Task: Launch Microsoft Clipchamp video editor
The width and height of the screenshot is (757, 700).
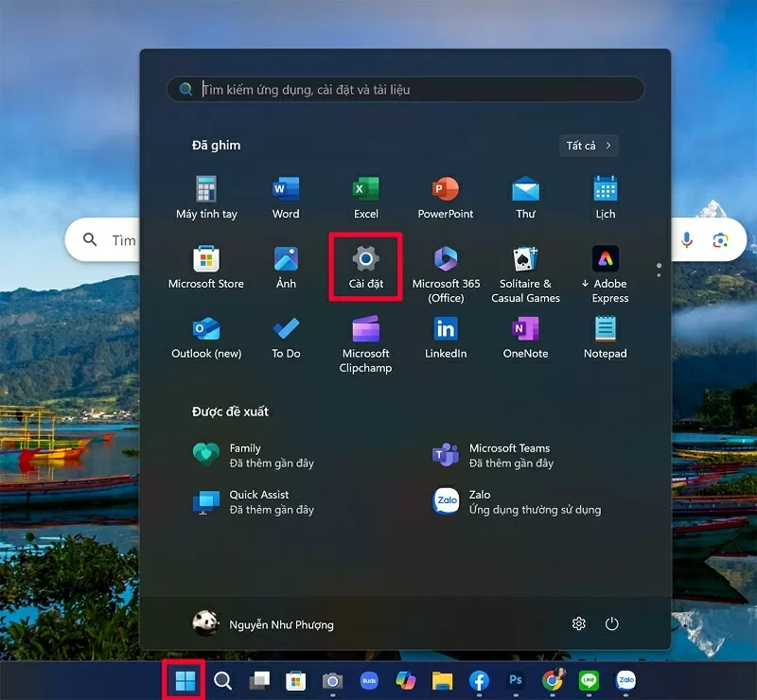Action: [x=365, y=343]
